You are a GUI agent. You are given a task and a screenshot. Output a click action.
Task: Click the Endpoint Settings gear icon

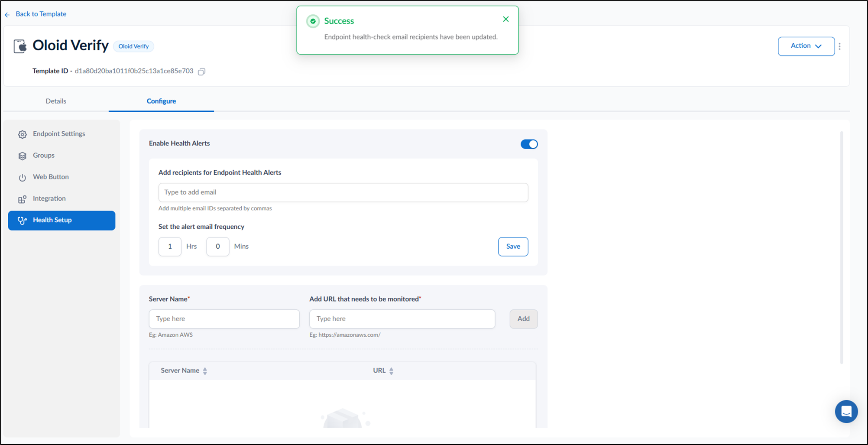[x=23, y=134]
